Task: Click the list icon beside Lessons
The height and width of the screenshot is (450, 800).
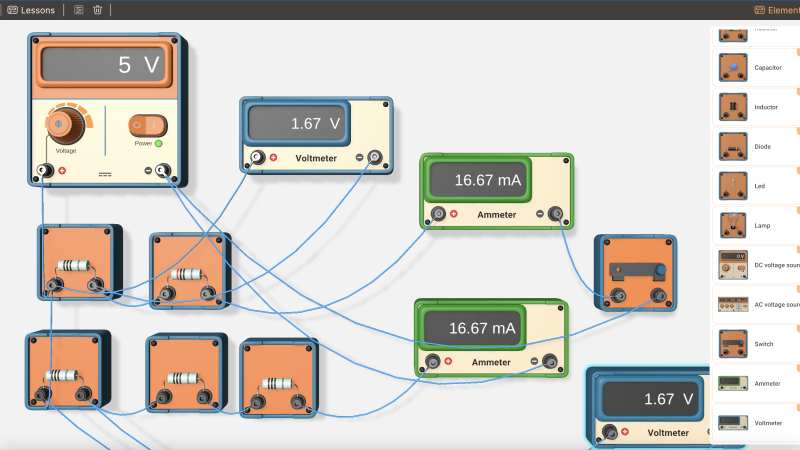Action: (x=79, y=10)
